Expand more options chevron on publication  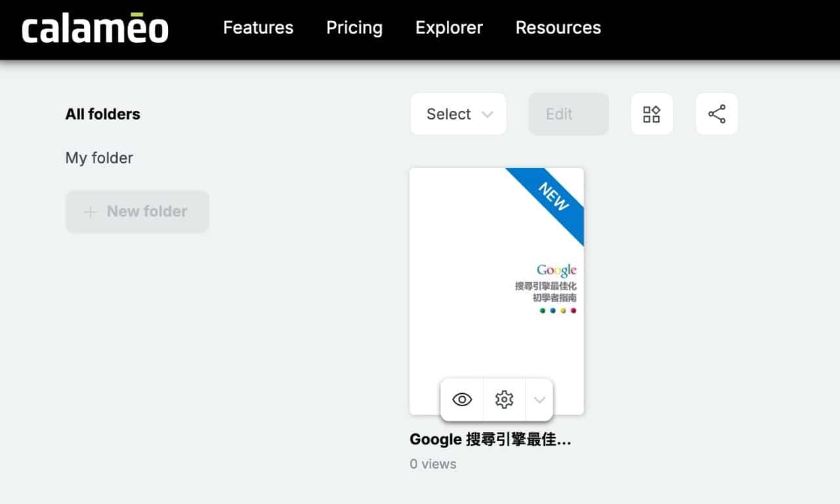point(539,399)
